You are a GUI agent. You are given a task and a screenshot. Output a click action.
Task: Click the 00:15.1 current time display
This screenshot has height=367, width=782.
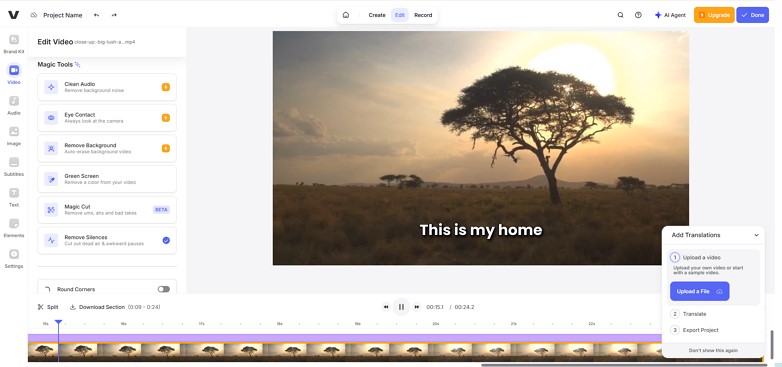coord(435,307)
